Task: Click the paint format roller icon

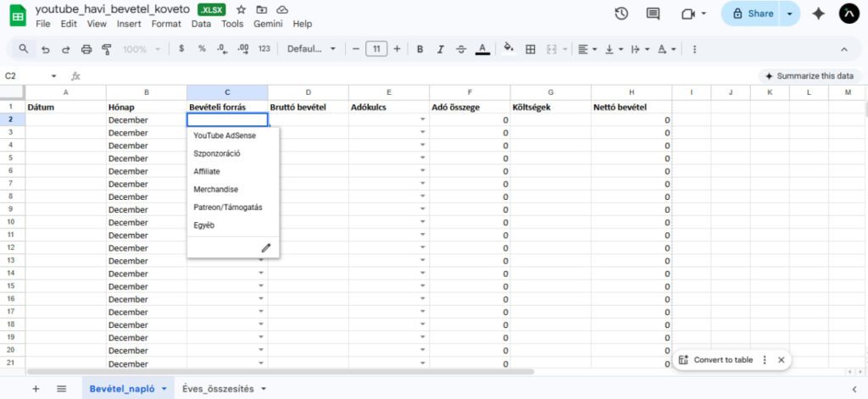Action: [x=106, y=49]
